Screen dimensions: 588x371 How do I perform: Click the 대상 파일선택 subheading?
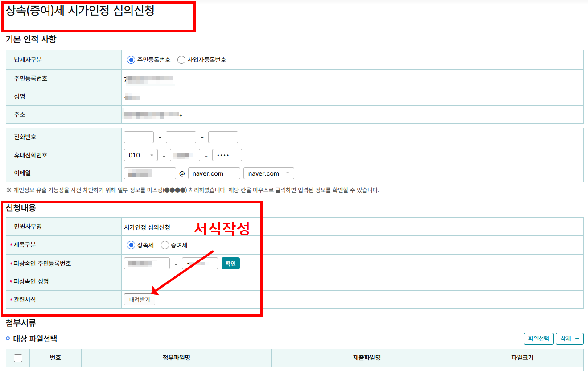[x=35, y=339]
